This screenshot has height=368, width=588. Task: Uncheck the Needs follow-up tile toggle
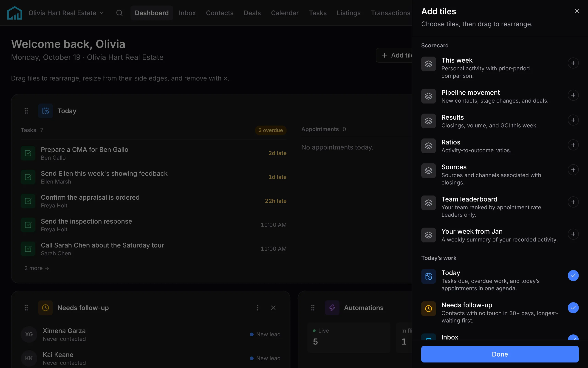[573, 308]
